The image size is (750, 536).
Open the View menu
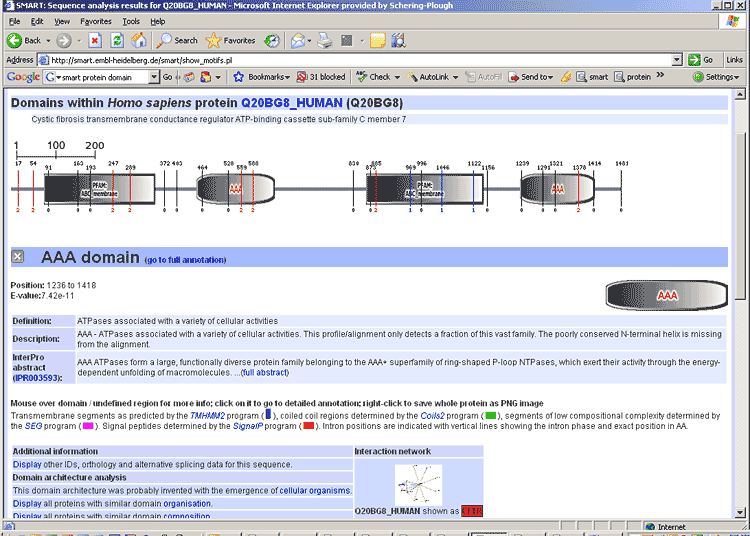pyautogui.click(x=62, y=22)
